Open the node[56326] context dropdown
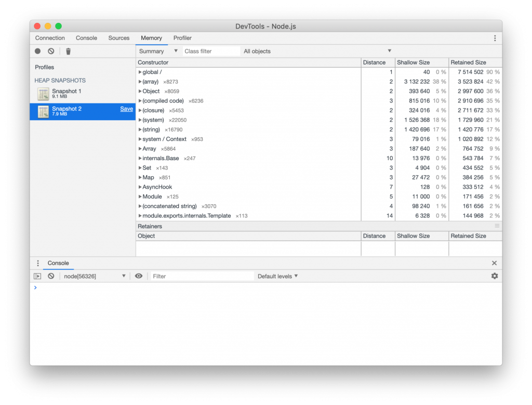 coord(95,277)
